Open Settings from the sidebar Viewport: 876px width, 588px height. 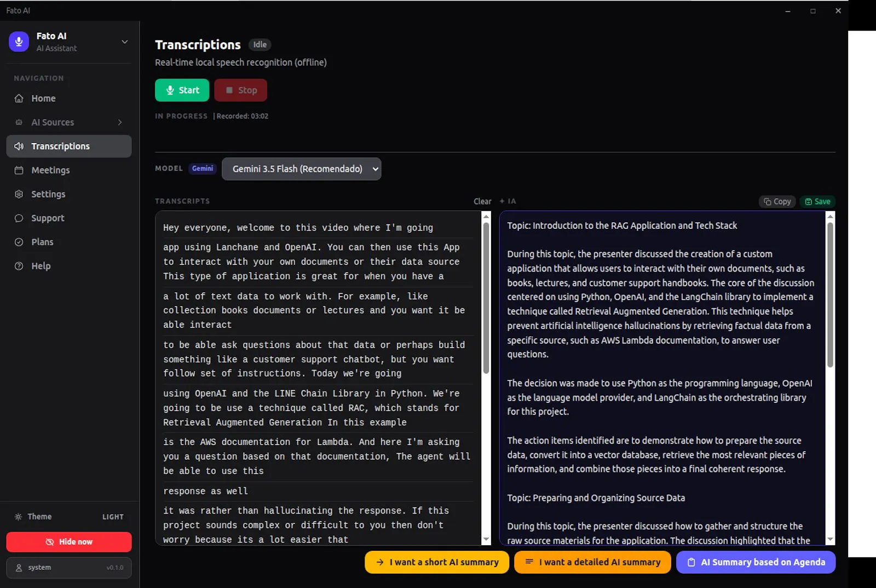(68, 194)
